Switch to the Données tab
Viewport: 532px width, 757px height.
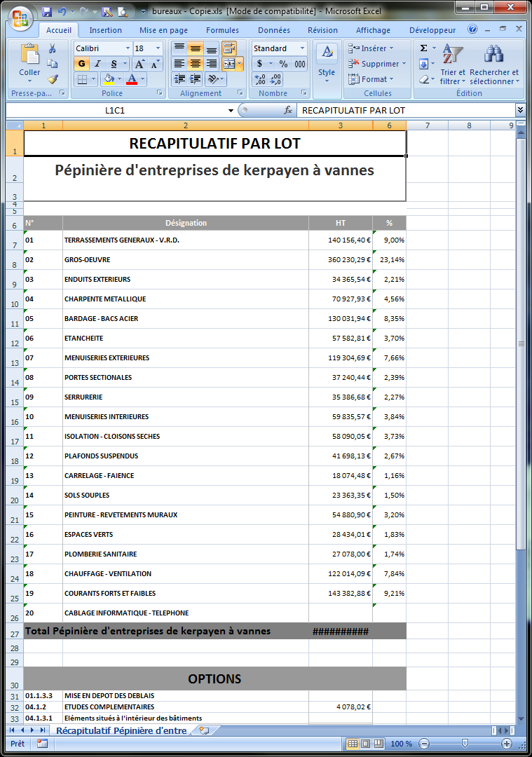[274, 30]
